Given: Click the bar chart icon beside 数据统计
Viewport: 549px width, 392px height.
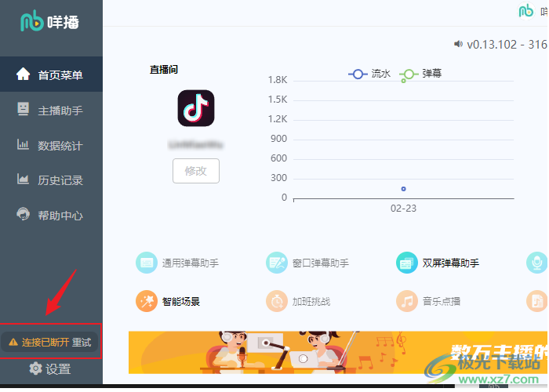Looking at the screenshot, I should click(x=23, y=144).
